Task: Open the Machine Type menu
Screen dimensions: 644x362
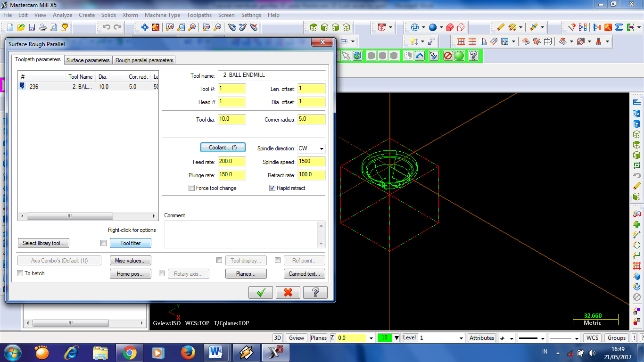Action: (x=162, y=15)
